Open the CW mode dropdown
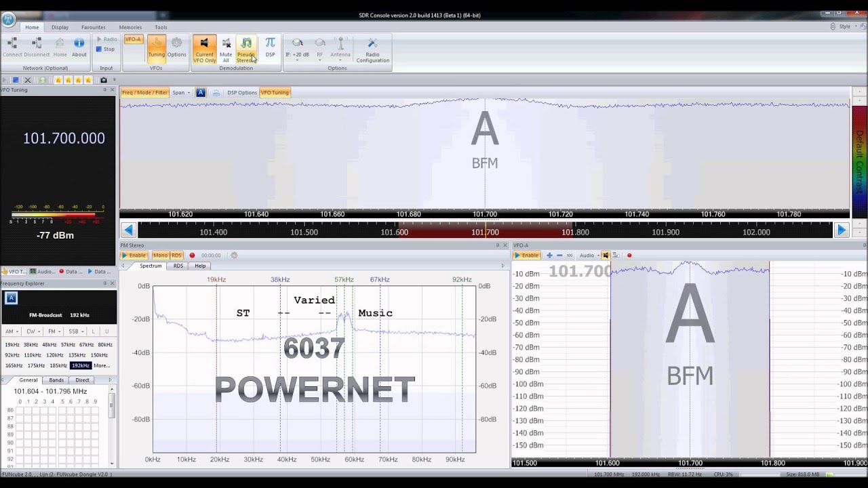 [33, 331]
